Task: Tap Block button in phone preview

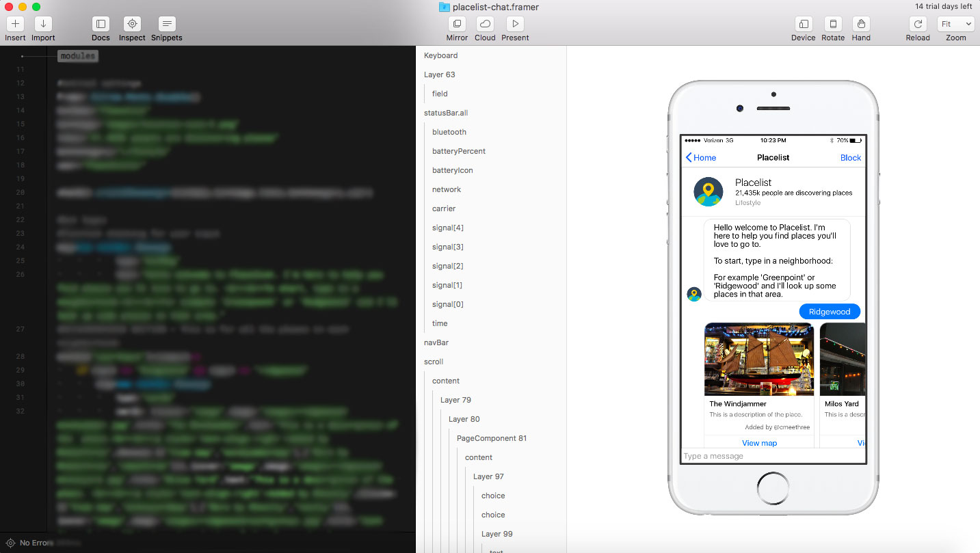Action: click(x=851, y=157)
